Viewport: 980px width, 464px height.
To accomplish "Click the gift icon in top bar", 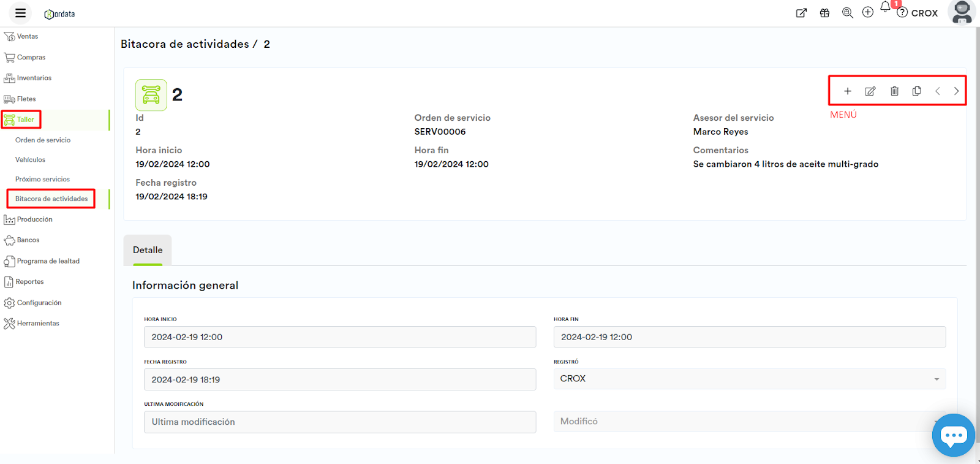I will 824,13.
